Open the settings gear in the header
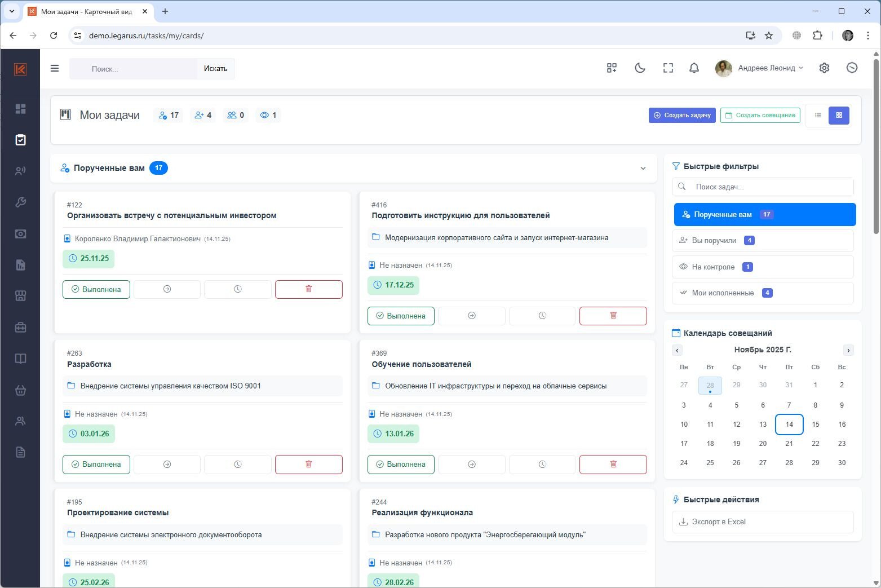Image resolution: width=881 pixels, height=588 pixels. pos(824,68)
